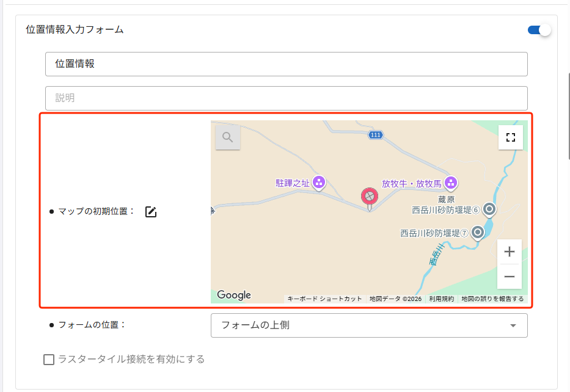Click the page vertical scrollbar
The width and height of the screenshot is (570, 392).
point(568,116)
